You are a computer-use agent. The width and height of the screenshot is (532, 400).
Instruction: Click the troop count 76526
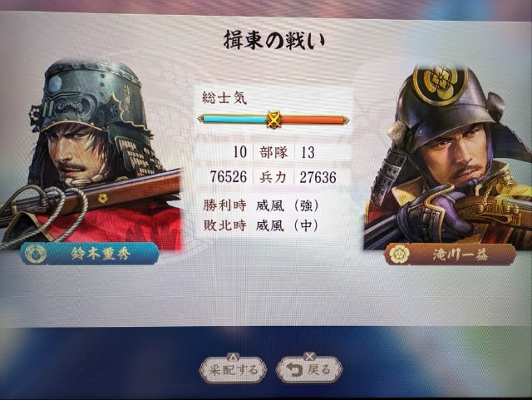tap(229, 177)
